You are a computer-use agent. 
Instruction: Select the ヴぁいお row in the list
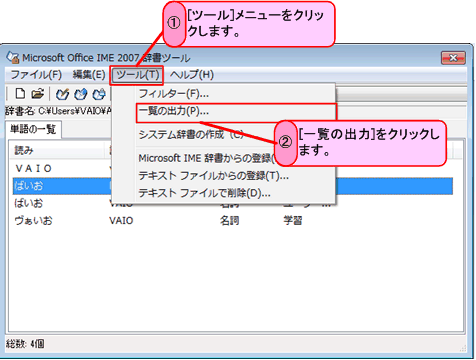(x=233, y=221)
